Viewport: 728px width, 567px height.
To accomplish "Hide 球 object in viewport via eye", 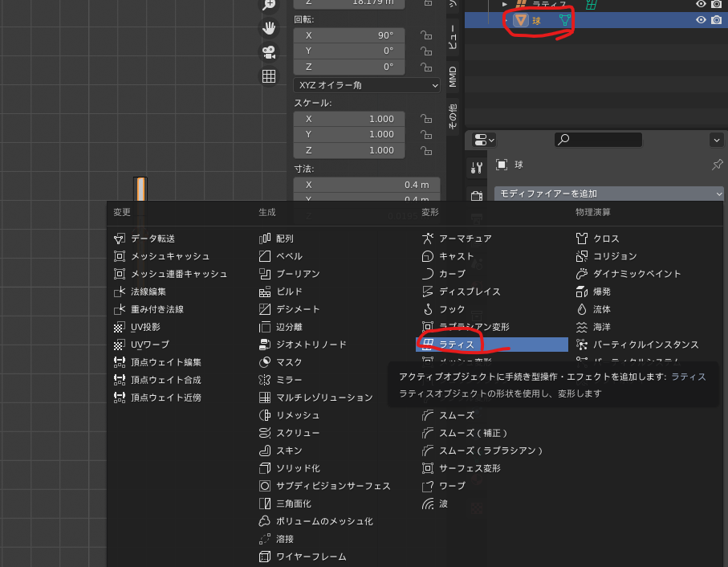I will pos(701,20).
